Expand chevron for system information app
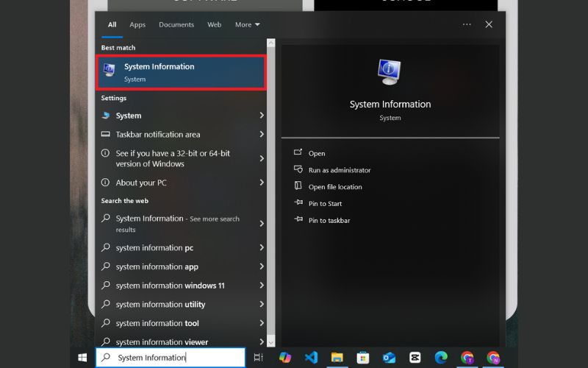 click(262, 266)
